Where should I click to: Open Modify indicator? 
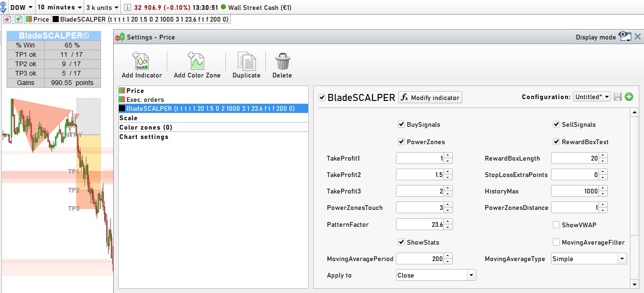point(430,97)
